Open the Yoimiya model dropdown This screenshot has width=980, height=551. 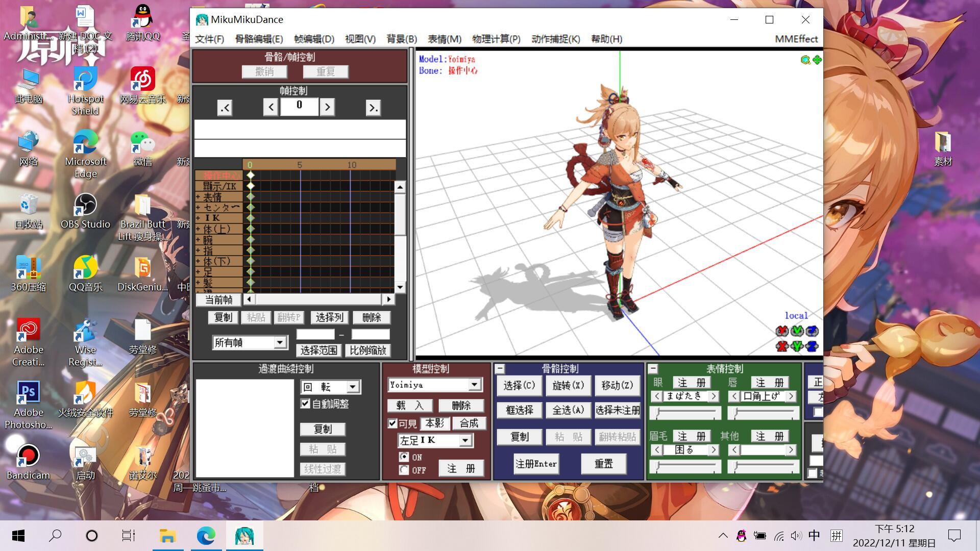click(475, 385)
